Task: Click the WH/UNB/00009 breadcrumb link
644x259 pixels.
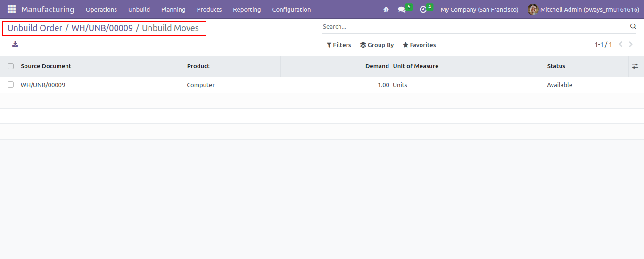Action: point(102,28)
